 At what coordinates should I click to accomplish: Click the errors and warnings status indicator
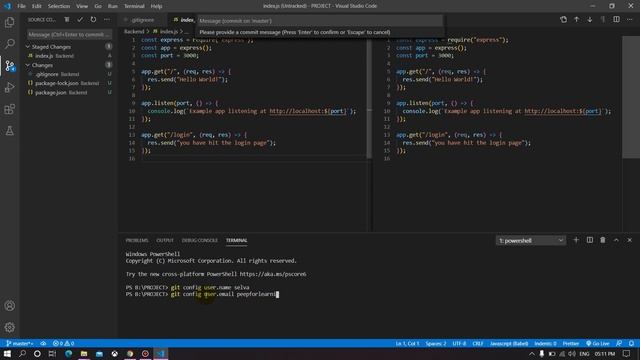pyautogui.click(x=64, y=343)
